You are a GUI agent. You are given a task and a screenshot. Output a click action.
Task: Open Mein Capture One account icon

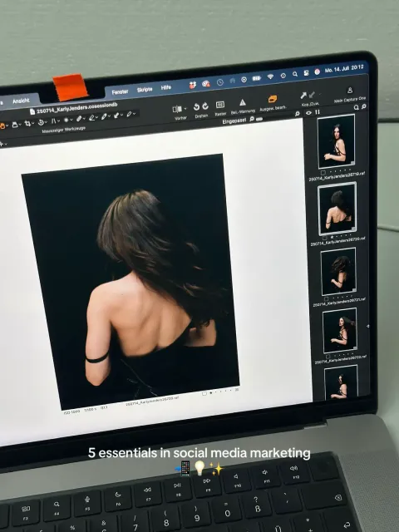click(x=350, y=91)
